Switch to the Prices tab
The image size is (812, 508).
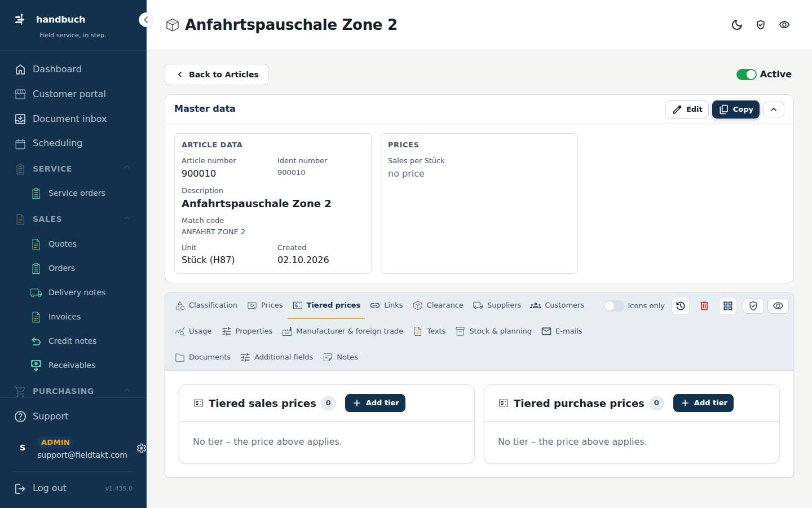click(265, 305)
